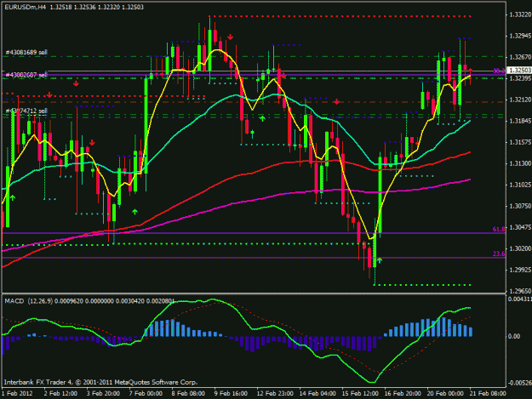Image resolution: width=532 pixels, height=399 pixels.
Task: Select the #43082687 sell order label
Action: click(x=26, y=75)
